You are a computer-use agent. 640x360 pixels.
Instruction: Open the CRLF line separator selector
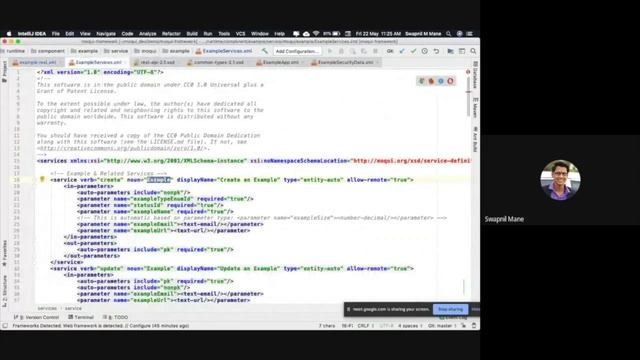click(365, 326)
